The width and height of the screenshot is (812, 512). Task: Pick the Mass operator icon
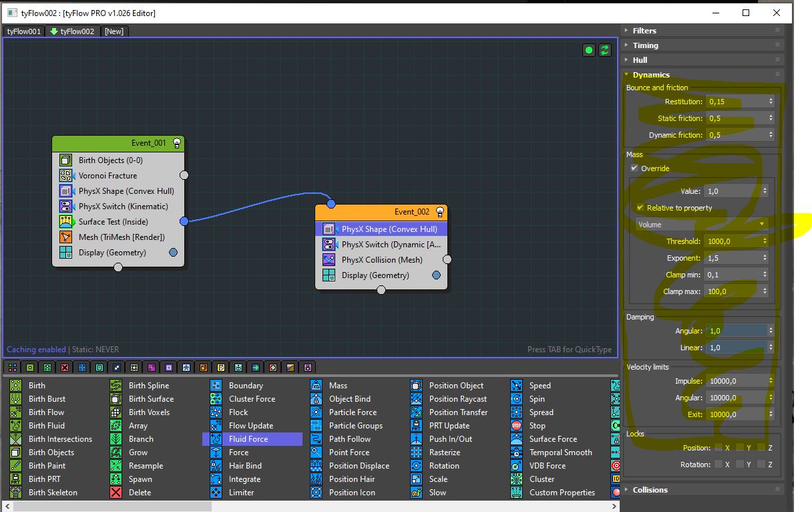click(316, 386)
